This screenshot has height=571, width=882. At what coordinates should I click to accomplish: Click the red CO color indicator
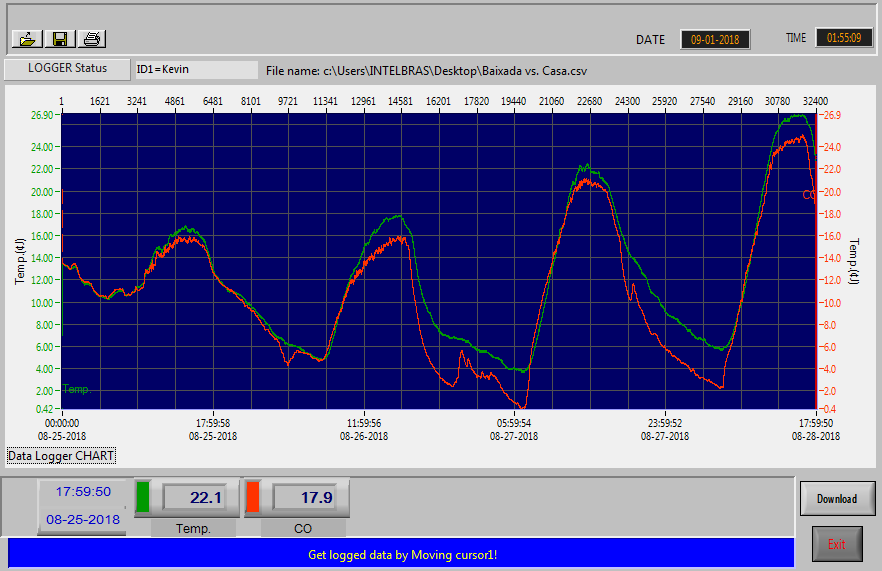pos(253,497)
